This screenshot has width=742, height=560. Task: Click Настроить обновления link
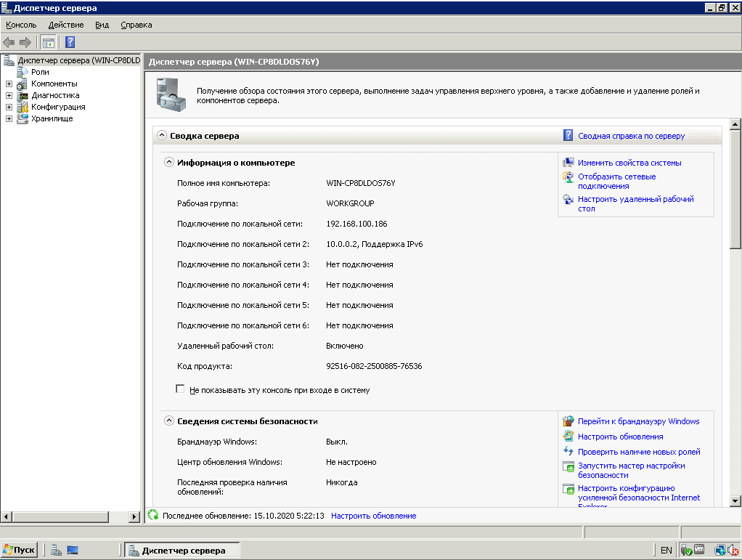coord(620,437)
